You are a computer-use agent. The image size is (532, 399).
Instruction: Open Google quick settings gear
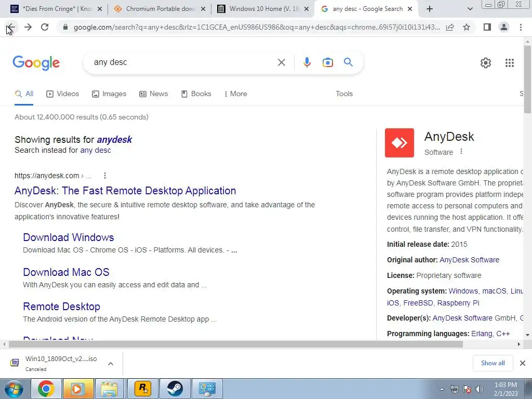[x=486, y=63]
